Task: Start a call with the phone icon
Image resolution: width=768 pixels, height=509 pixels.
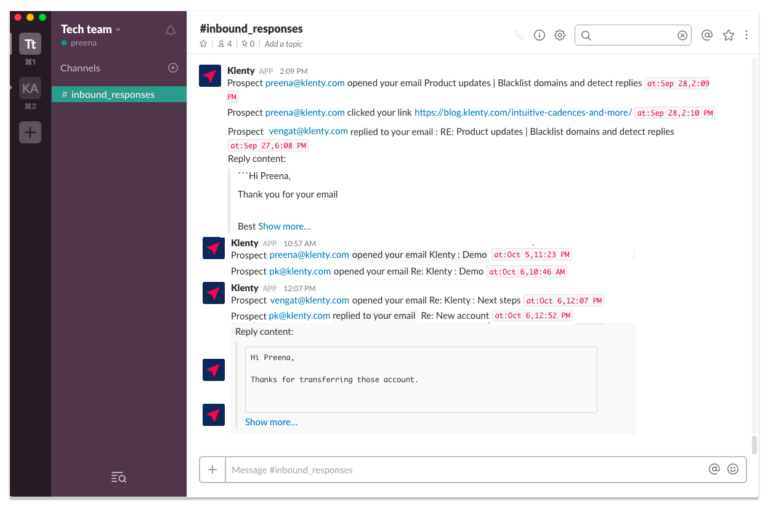Action: pos(519,35)
